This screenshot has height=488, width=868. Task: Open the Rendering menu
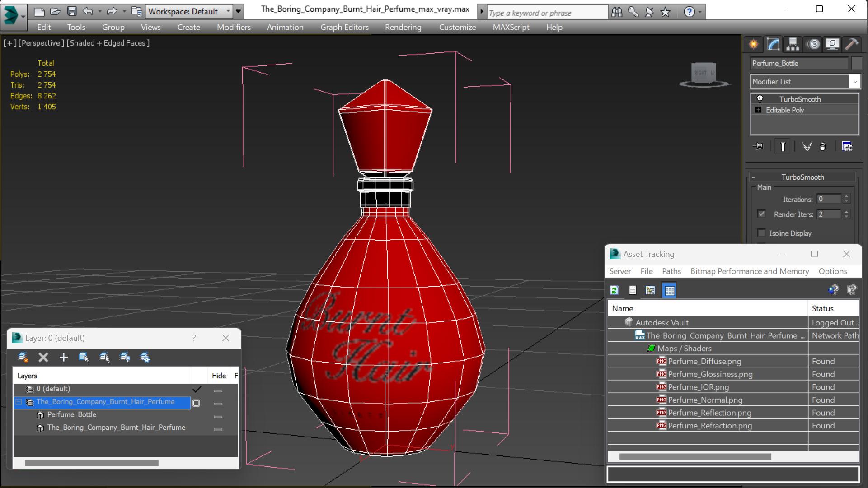tap(403, 27)
